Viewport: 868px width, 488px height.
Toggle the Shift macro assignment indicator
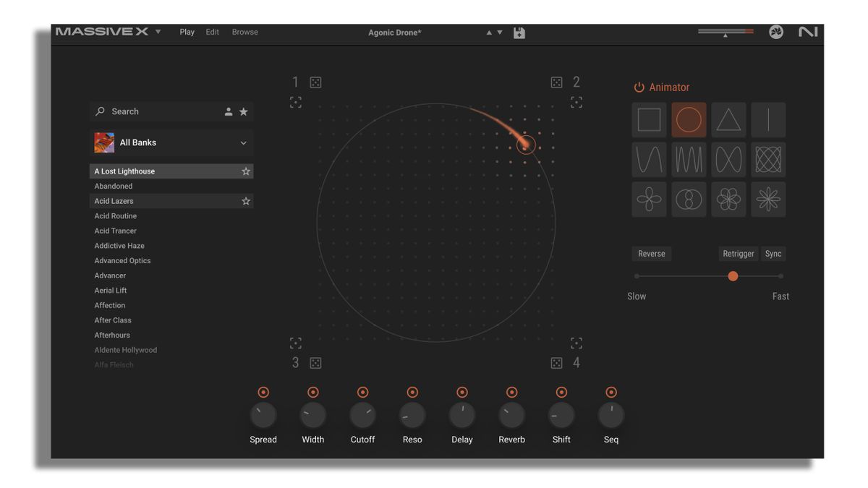tap(561, 392)
